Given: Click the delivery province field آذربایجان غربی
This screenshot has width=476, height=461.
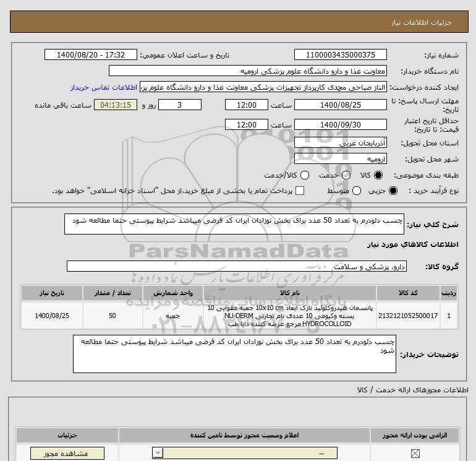Looking at the screenshot, I should coord(340,143).
